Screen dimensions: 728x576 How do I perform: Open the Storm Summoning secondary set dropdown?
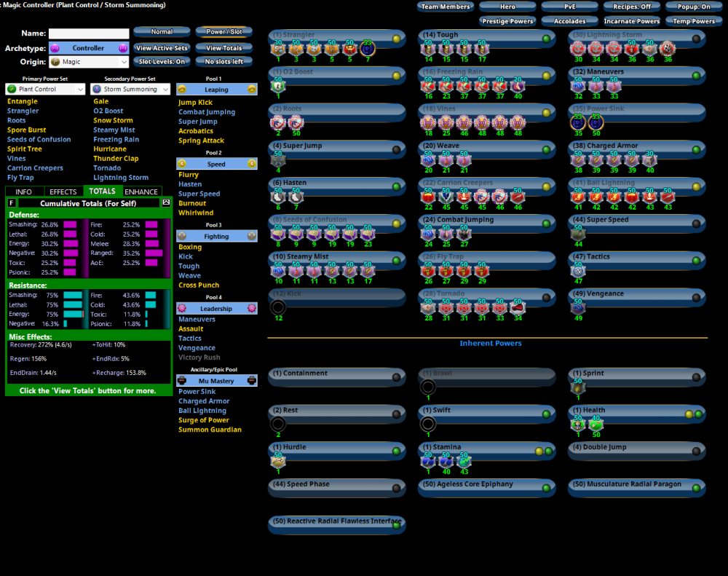point(130,90)
